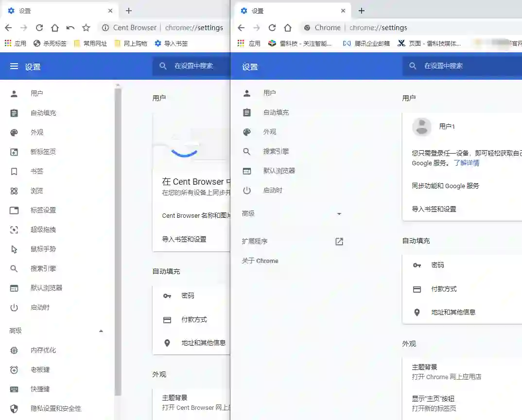Screen dimensions: 522x420
Task: Collapse 高级 section in Cent Browser sidebar
Action: (56, 331)
